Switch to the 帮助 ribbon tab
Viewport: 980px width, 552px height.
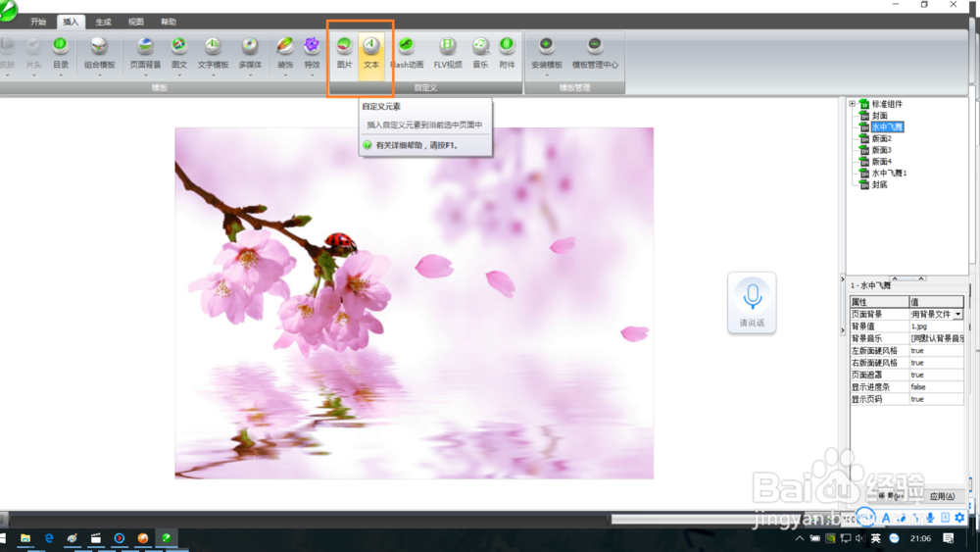(169, 22)
